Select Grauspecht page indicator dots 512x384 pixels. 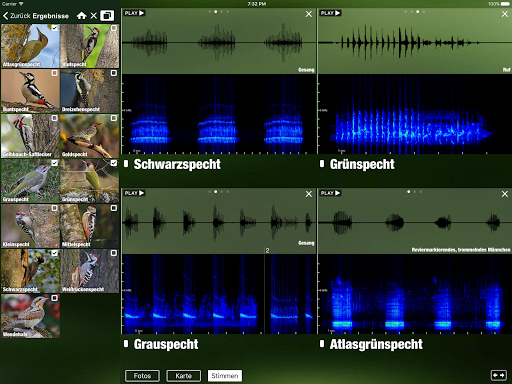click(219, 192)
